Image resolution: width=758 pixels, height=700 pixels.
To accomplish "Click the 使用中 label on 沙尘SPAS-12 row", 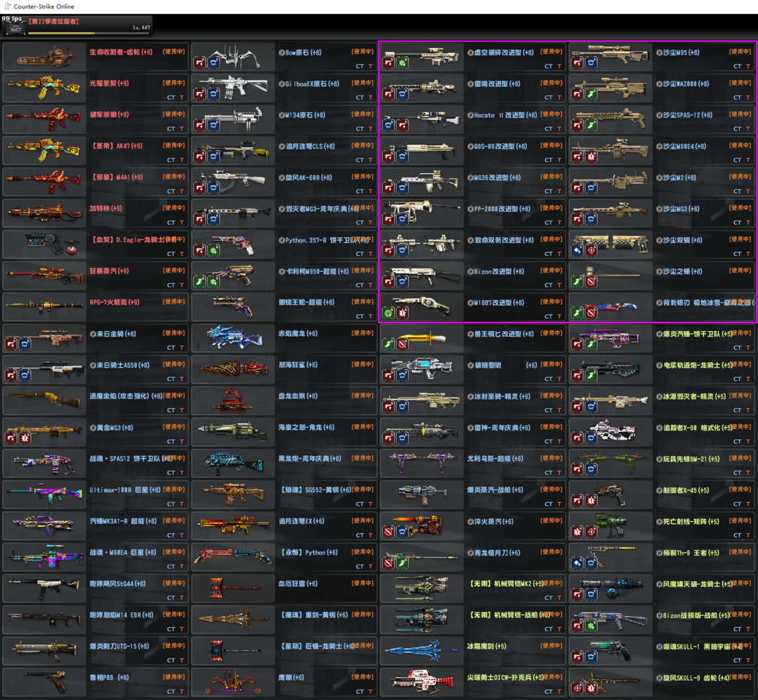I will (740, 114).
